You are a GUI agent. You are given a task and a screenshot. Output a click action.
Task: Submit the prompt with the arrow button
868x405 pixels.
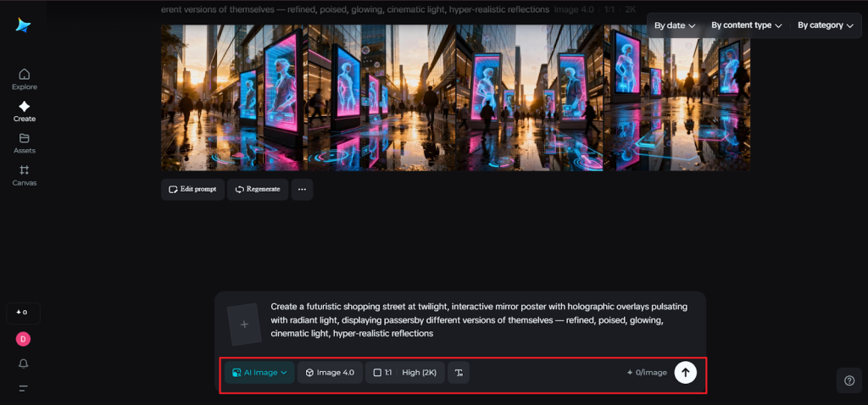(685, 373)
